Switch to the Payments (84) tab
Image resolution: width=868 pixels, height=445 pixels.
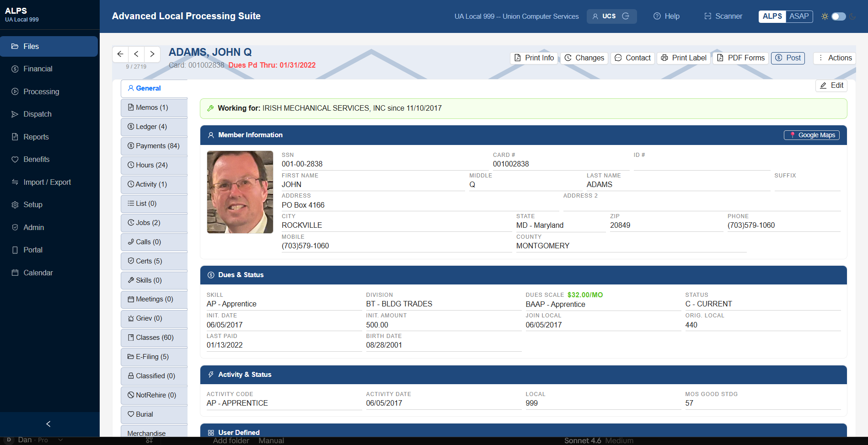[x=154, y=146]
